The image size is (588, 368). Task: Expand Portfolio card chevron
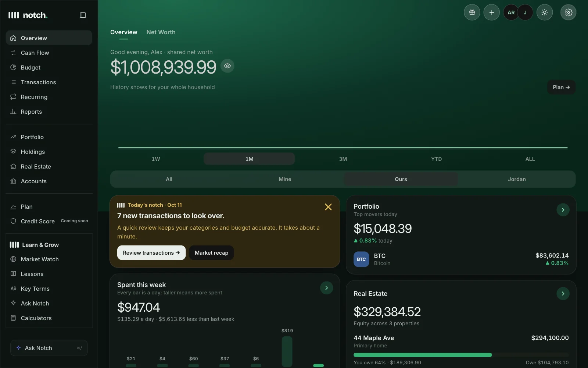563,210
